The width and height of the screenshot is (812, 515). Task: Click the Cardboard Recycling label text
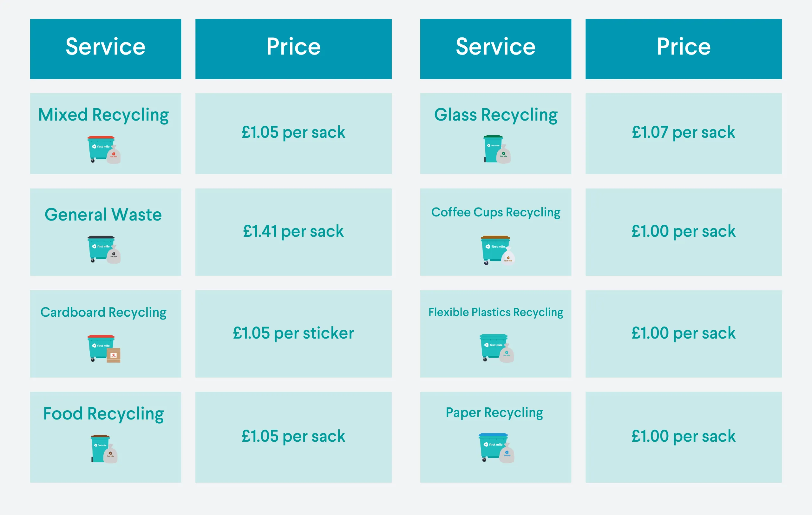click(103, 312)
